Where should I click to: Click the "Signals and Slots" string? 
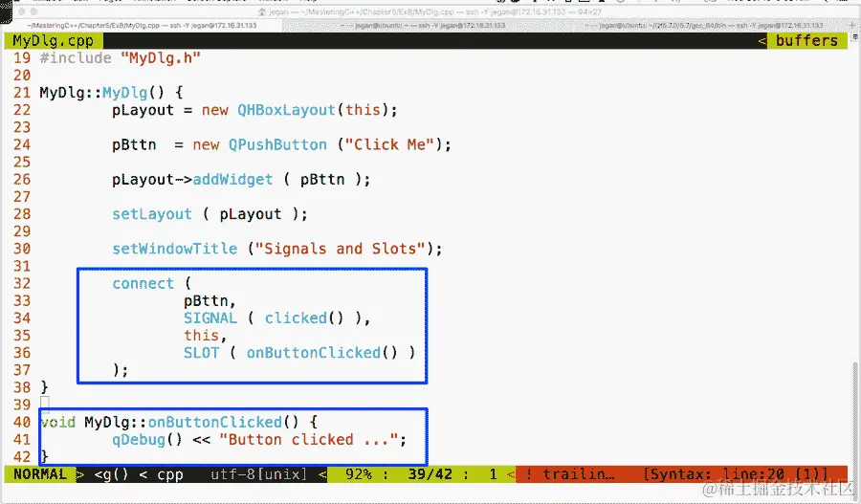(341, 249)
